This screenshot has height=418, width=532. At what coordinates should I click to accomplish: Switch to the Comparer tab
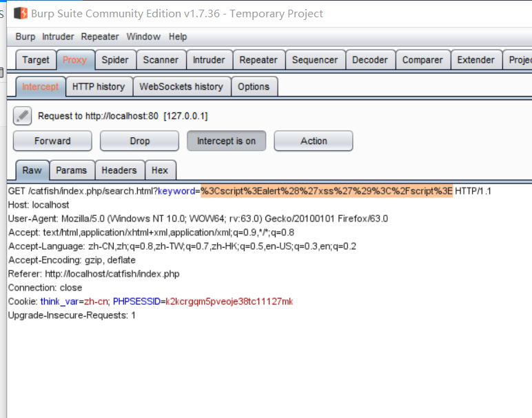coord(422,60)
